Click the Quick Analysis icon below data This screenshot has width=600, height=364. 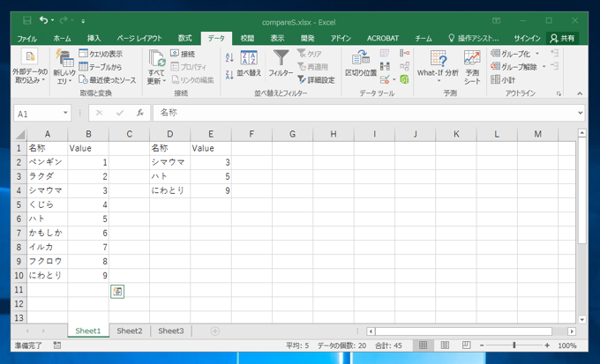tap(117, 292)
